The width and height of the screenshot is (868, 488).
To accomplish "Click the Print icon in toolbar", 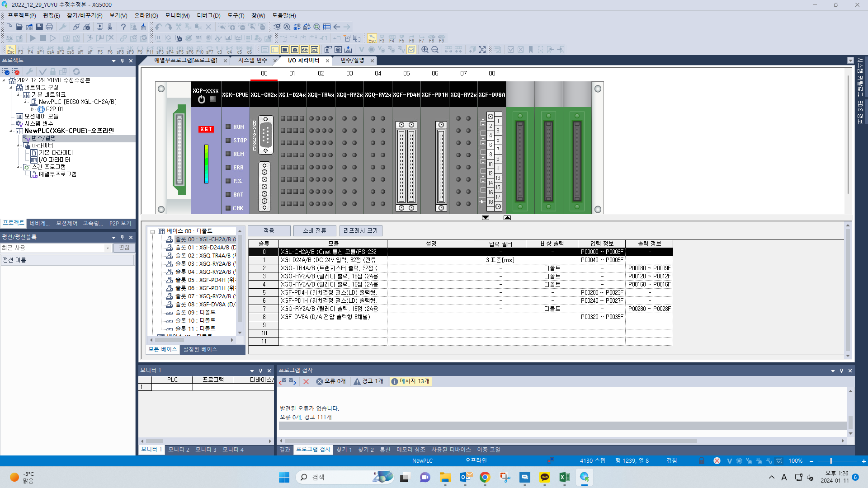I will coord(49,27).
